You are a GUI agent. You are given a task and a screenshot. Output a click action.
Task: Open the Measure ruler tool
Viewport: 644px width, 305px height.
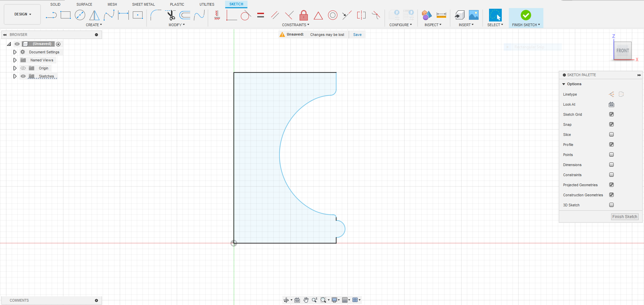(x=441, y=15)
